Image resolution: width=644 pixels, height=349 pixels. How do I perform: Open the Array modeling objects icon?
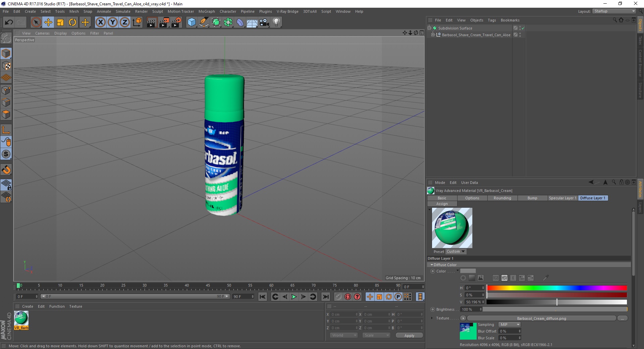tap(228, 22)
